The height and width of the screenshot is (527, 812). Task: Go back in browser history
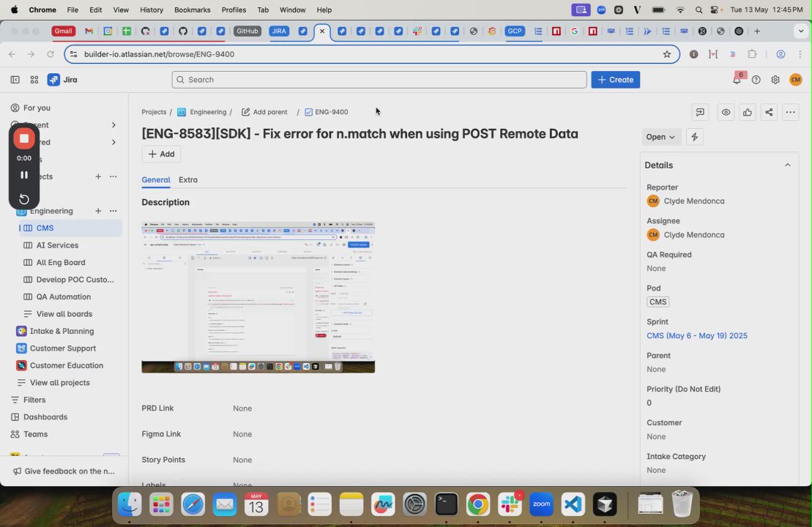[12, 54]
